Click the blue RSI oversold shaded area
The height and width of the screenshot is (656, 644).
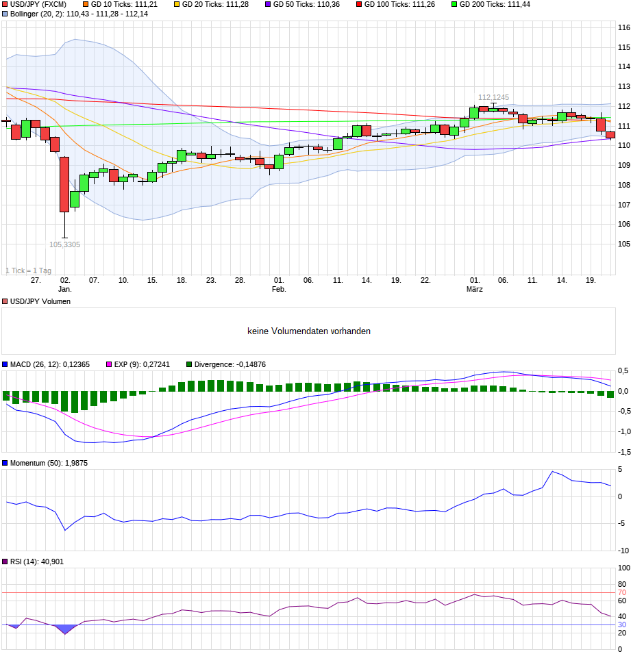pos(65,629)
